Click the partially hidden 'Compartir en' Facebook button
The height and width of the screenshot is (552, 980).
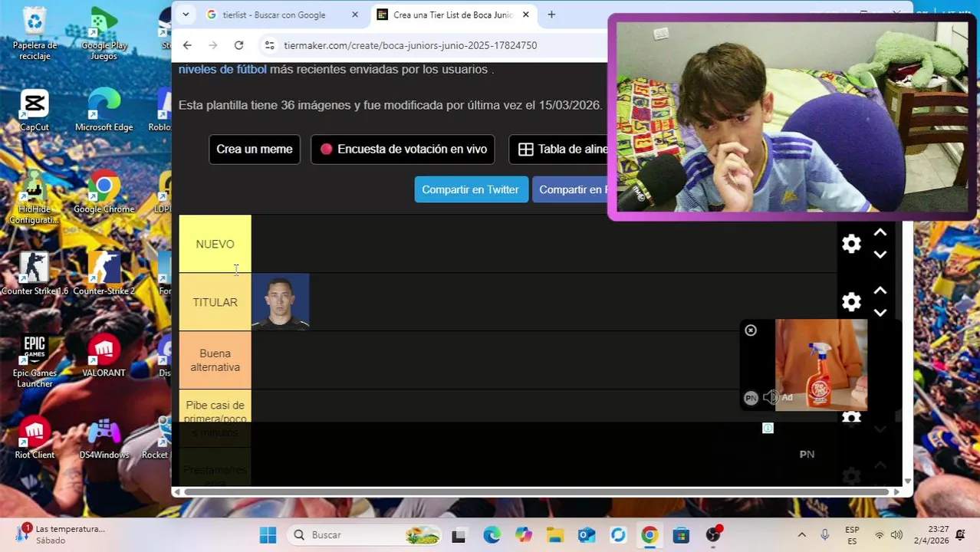(x=570, y=189)
